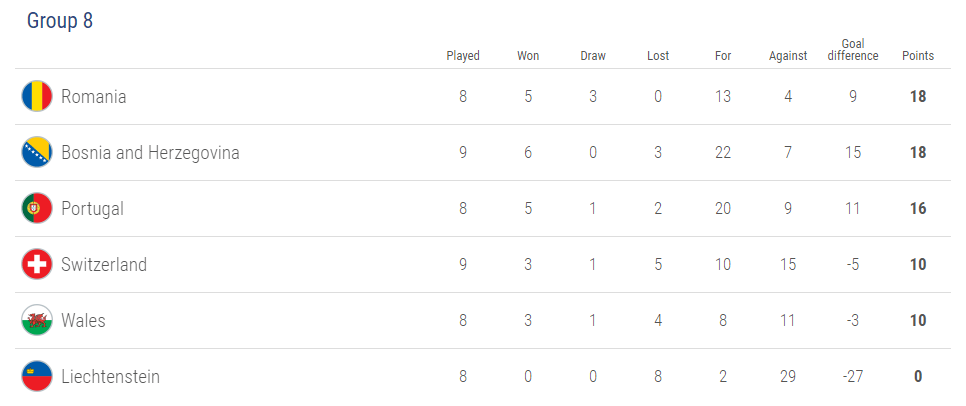This screenshot has width=966, height=406.
Task: Open the Wales team name
Action: pos(83,321)
